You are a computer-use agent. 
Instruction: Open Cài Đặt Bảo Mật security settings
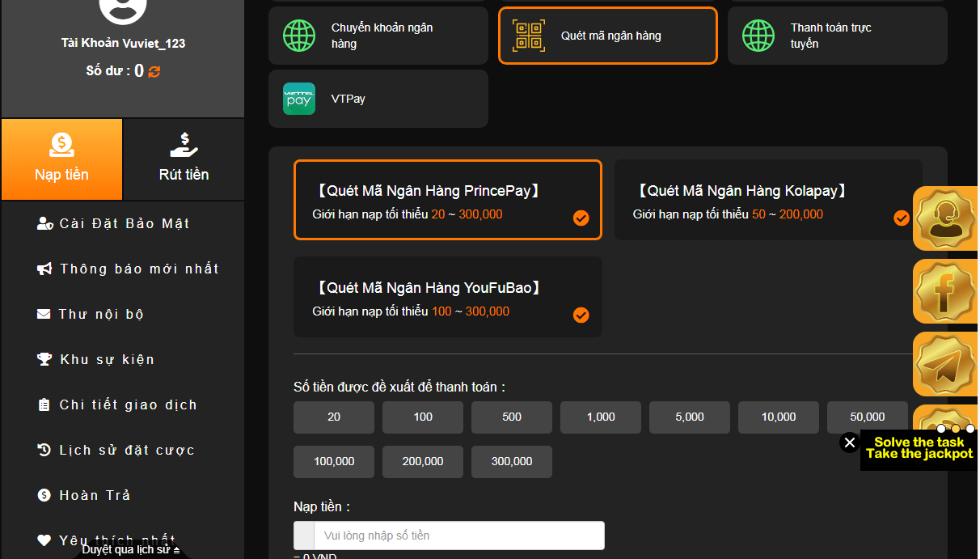click(123, 223)
